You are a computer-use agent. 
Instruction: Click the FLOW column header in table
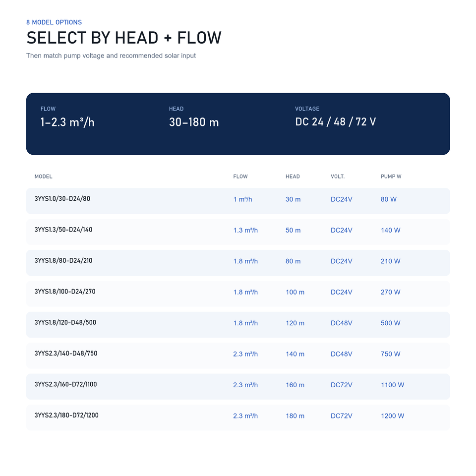coord(240,177)
